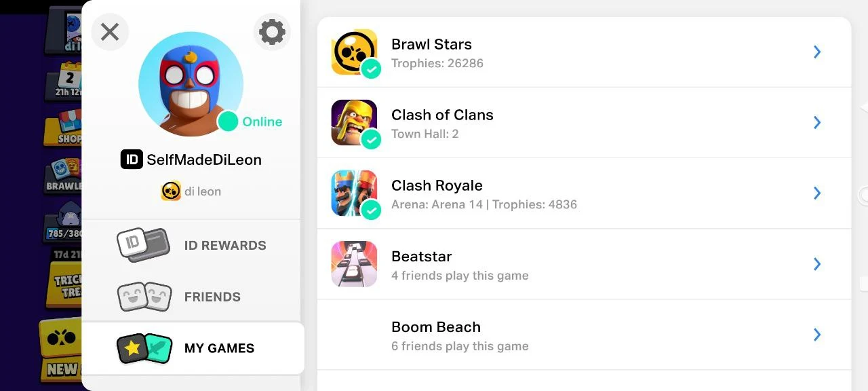
Task: Click the ID badge beside SelfMadeDiLeon
Action: coord(132,160)
